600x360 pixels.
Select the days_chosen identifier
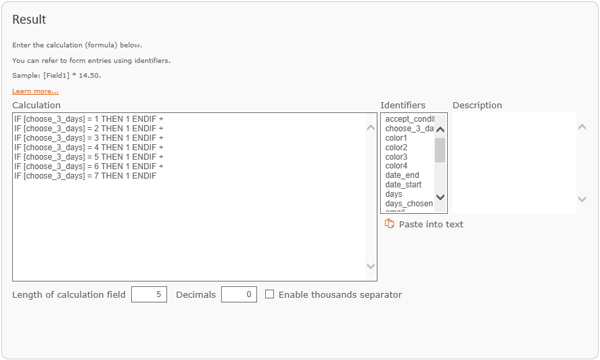[x=409, y=204]
